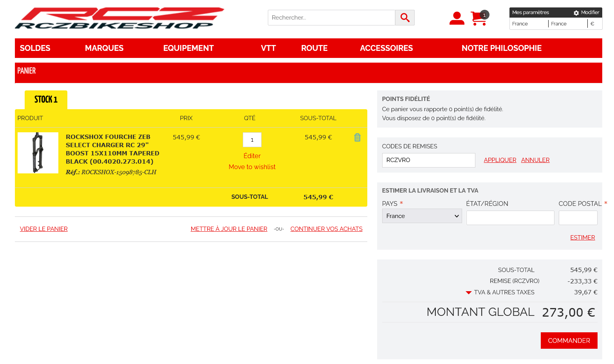
Task: Open the SOLDES menu
Action: pos(35,48)
